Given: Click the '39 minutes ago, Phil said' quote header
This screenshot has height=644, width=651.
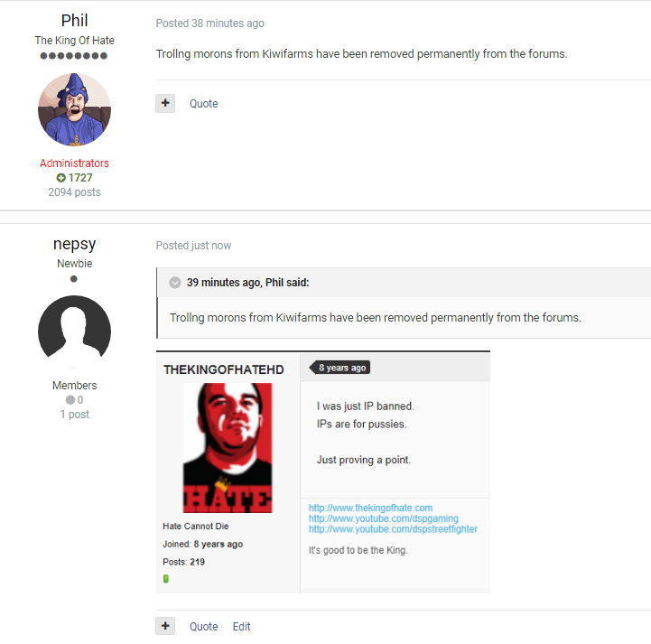Looking at the screenshot, I should [248, 283].
